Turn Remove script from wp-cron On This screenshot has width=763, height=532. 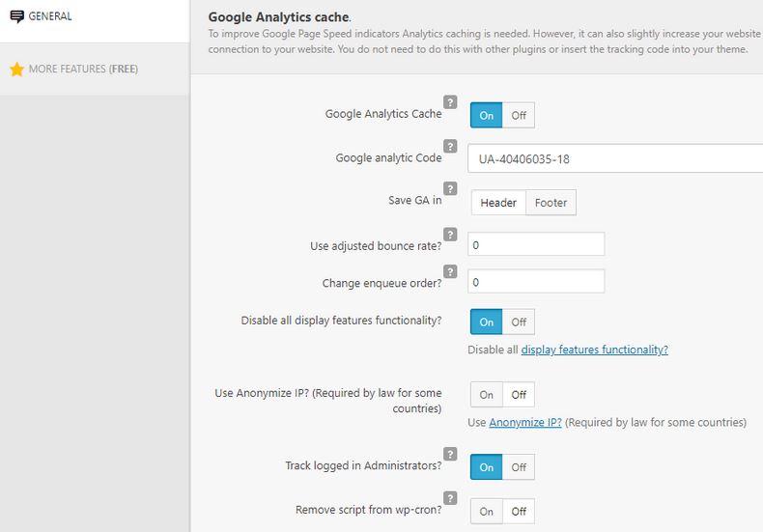(486, 511)
